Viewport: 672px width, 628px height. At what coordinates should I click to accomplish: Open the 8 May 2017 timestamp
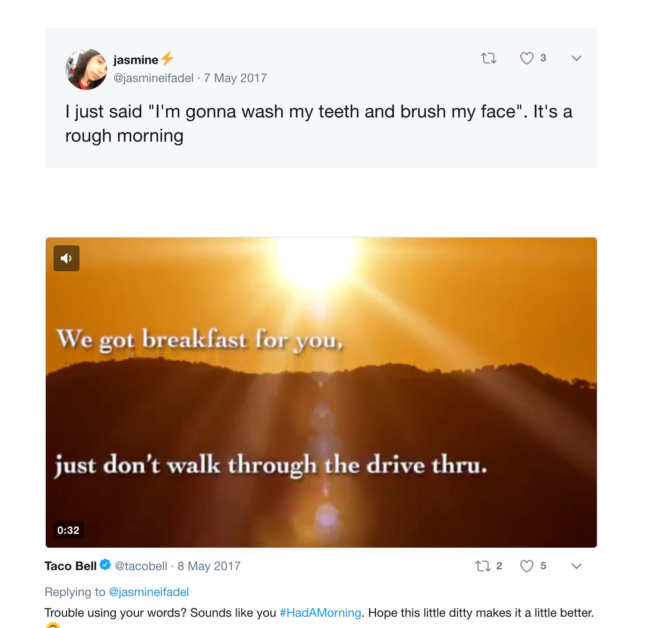point(209,566)
